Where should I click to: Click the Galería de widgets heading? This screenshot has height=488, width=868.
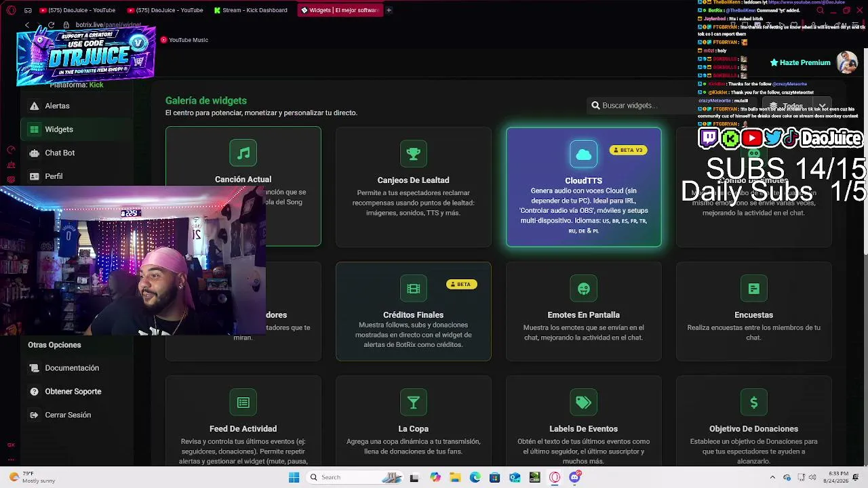point(206,100)
